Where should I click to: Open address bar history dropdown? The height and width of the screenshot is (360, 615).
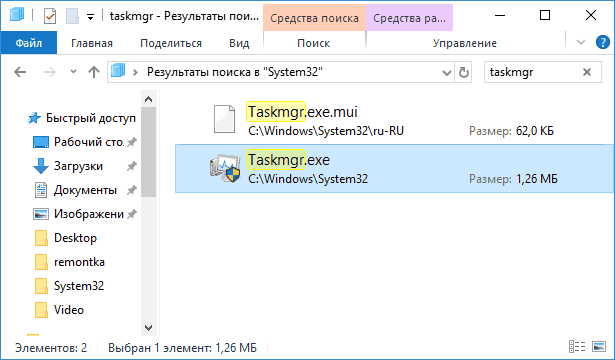pos(446,73)
